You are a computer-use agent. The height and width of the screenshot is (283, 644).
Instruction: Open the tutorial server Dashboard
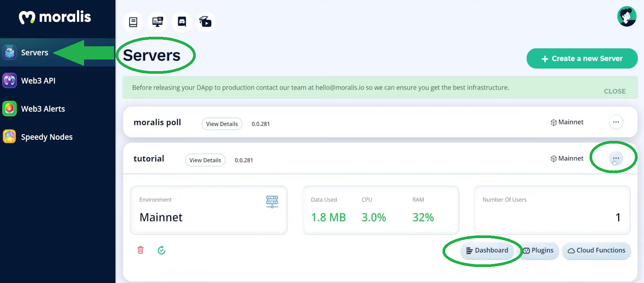(487, 250)
